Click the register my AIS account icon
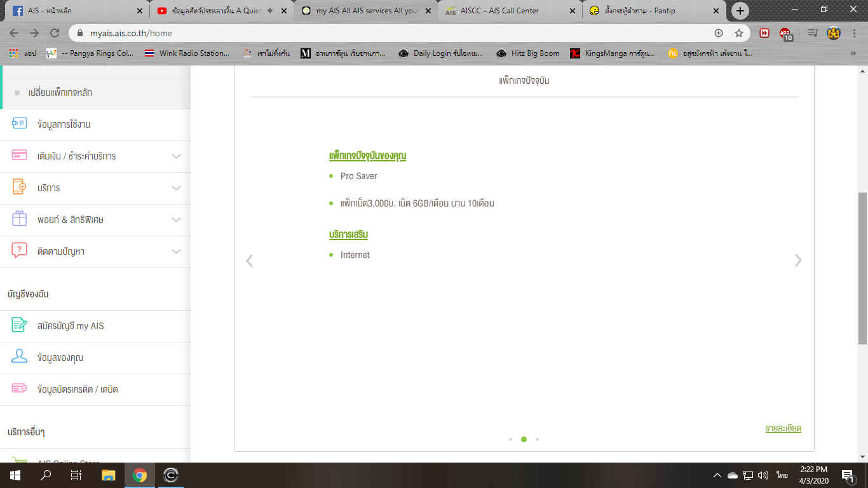The height and width of the screenshot is (488, 868). tap(19, 325)
